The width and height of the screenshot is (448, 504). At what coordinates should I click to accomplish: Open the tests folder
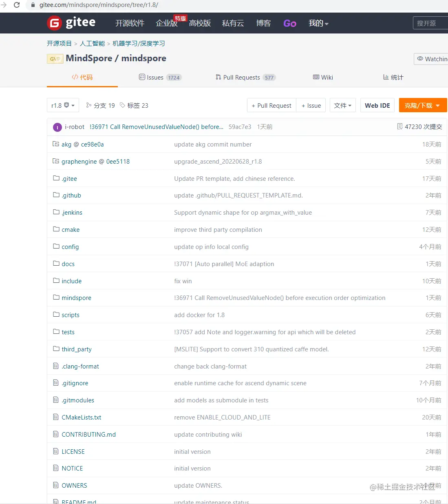[x=68, y=332]
